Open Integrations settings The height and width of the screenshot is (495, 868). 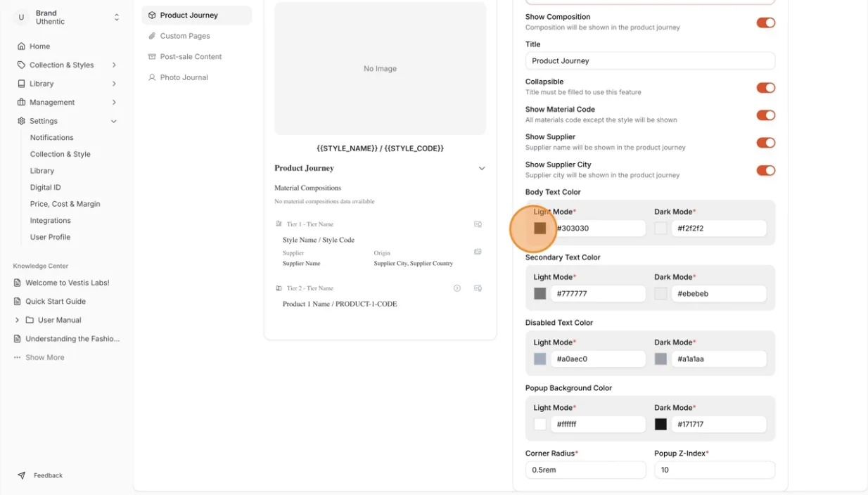tap(51, 221)
